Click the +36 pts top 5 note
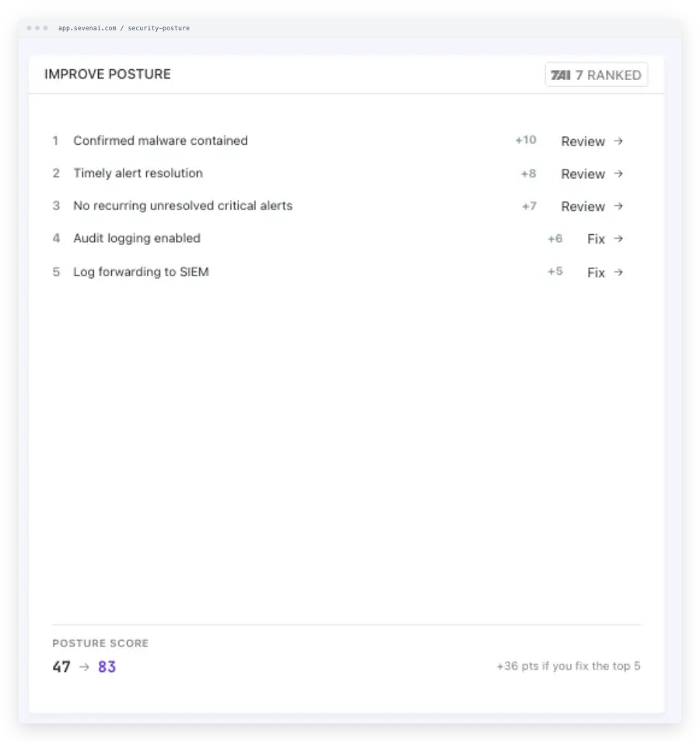 click(x=569, y=666)
